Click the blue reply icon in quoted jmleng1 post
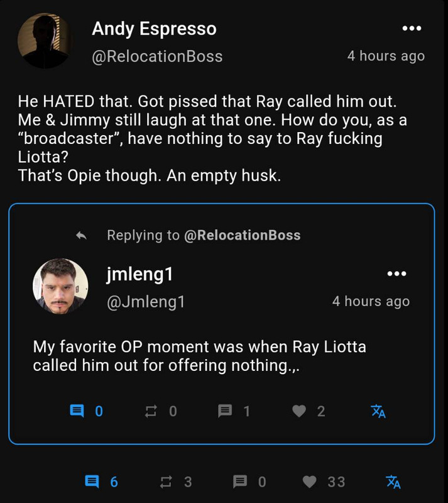This screenshot has height=503, width=448. [77, 411]
